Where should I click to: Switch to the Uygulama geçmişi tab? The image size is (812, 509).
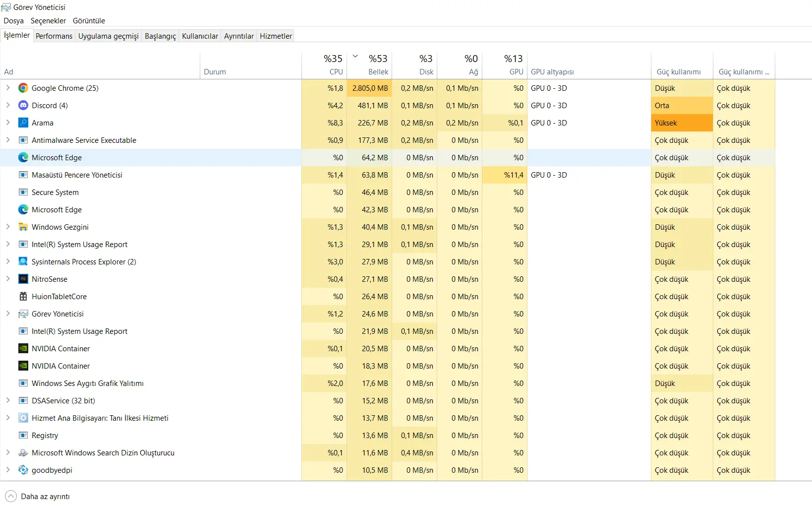point(109,36)
